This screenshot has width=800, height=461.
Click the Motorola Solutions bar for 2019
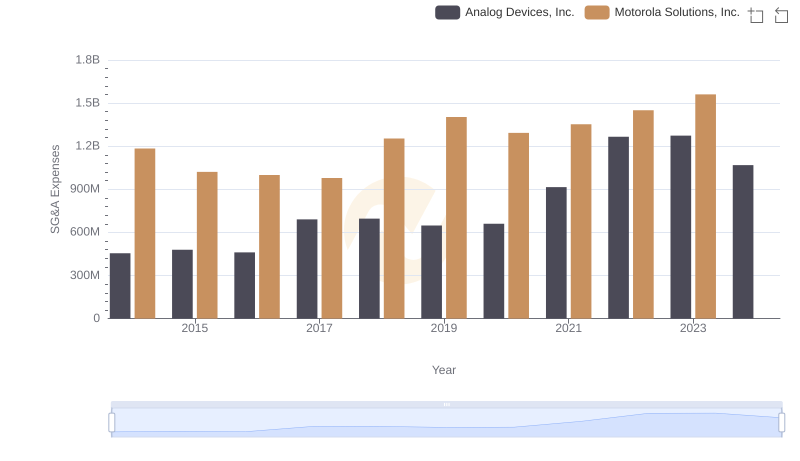click(456, 218)
